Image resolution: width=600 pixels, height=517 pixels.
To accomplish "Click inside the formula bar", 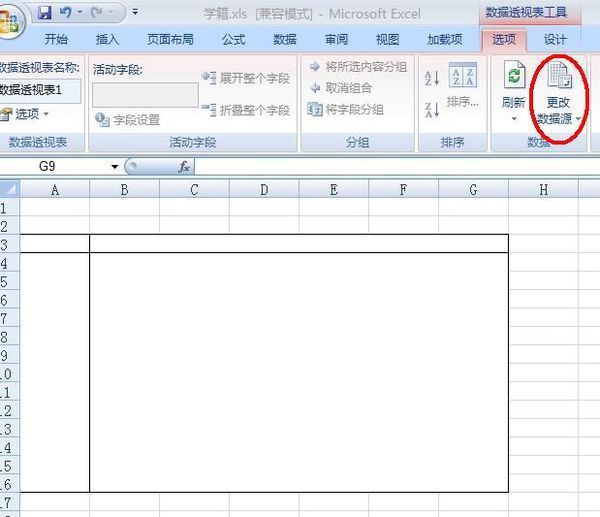I will pyautogui.click(x=397, y=167).
